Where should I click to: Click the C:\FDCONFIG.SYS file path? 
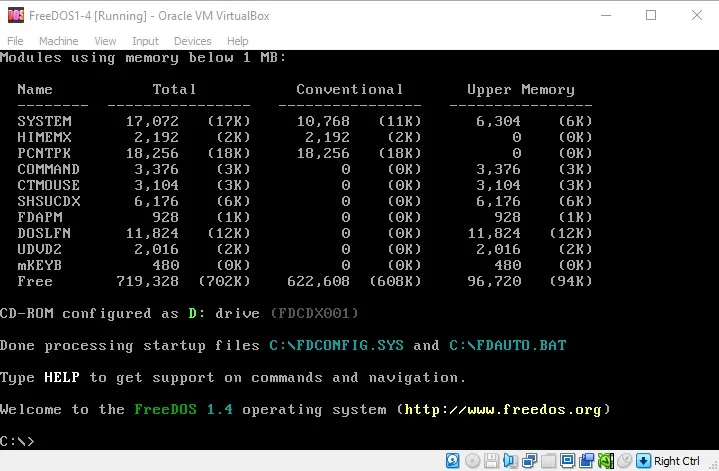click(x=337, y=345)
